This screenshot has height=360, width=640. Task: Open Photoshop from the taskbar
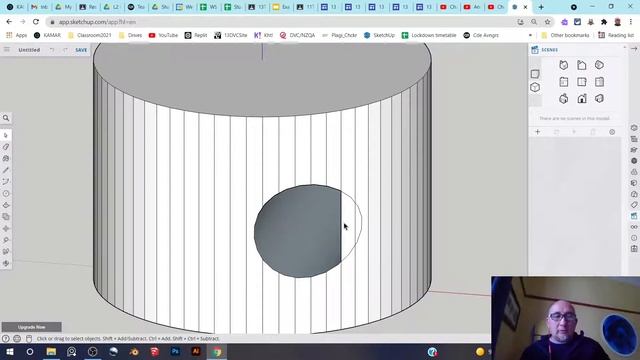[x=175, y=351]
